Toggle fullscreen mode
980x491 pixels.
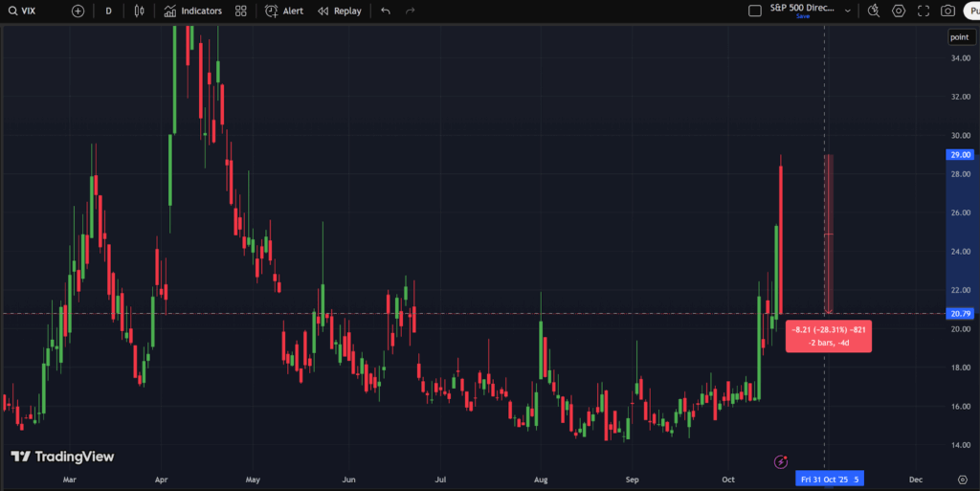point(924,11)
